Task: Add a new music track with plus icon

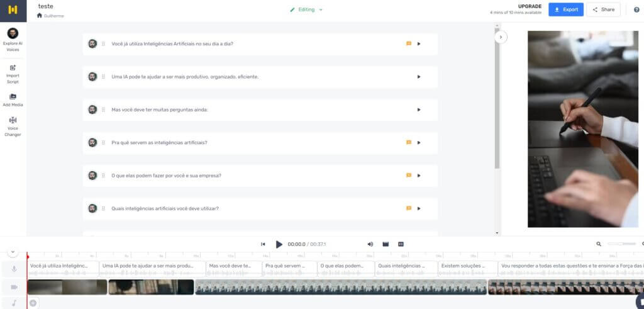Action: (33, 303)
